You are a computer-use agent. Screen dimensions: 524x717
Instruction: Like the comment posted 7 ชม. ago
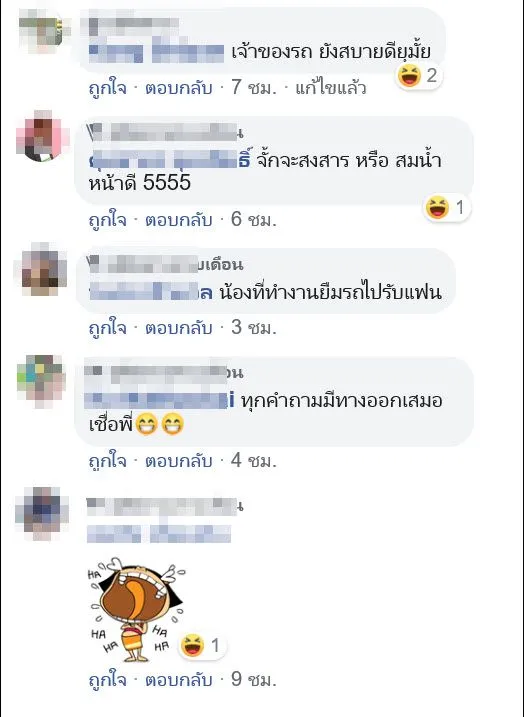point(107,87)
